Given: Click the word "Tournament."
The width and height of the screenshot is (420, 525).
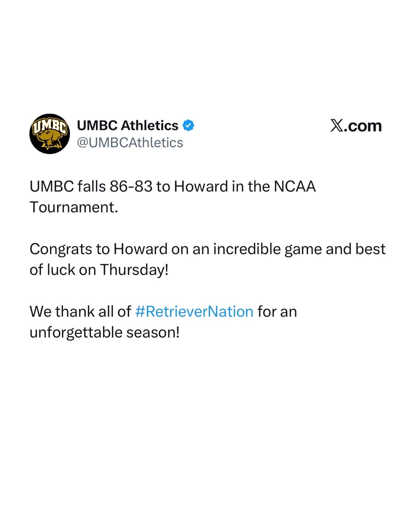Looking at the screenshot, I should coord(74,207).
